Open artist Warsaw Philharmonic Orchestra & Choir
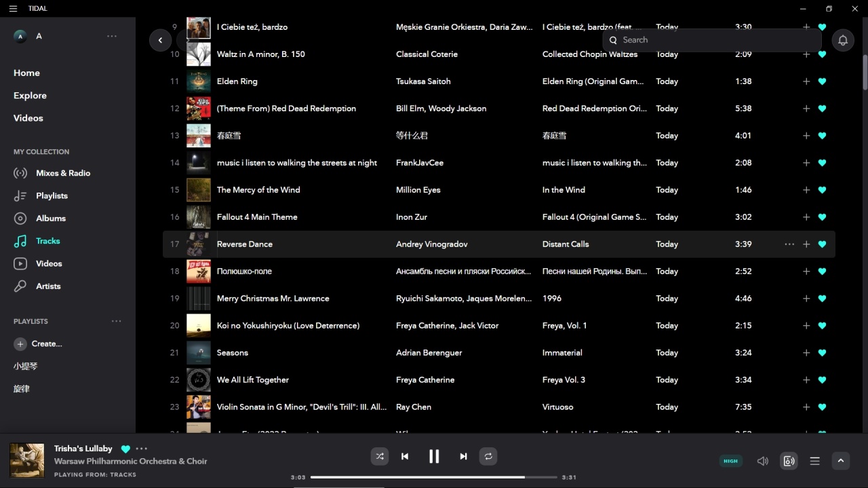Viewport: 868px width, 488px height. tap(131, 462)
